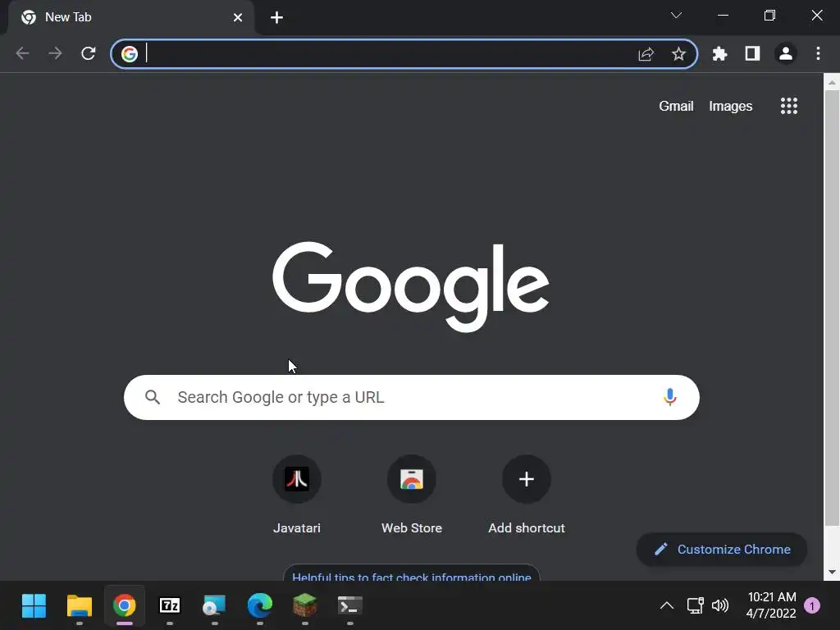This screenshot has width=840, height=630.
Task: Open the Google apps grid
Action: 788,106
